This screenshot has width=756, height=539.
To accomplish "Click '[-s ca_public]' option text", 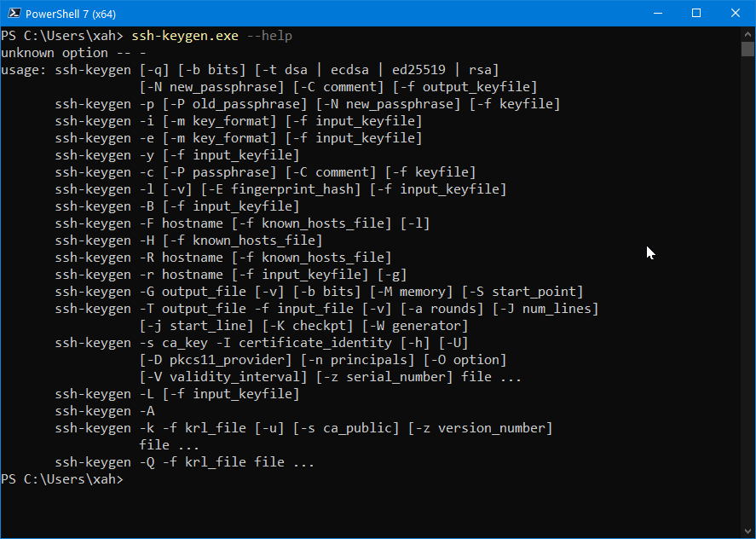I will [346, 428].
